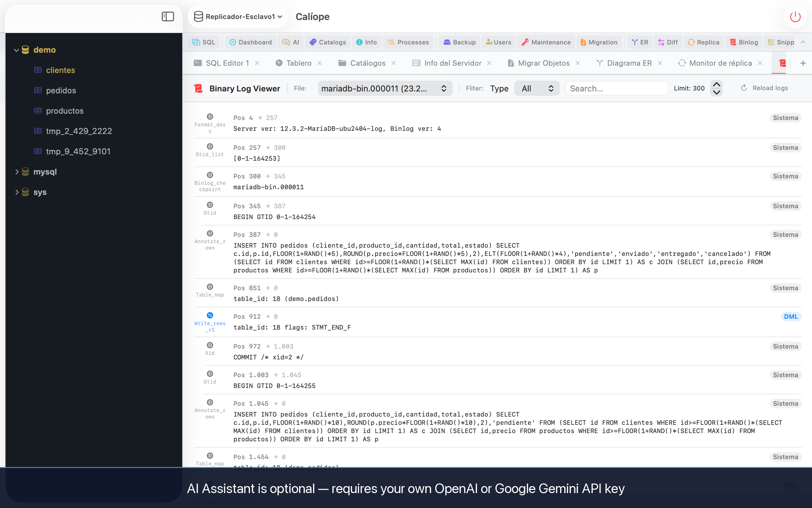The image size is (812, 508).
Task: Open the Info toolbar item
Action: tap(366, 42)
